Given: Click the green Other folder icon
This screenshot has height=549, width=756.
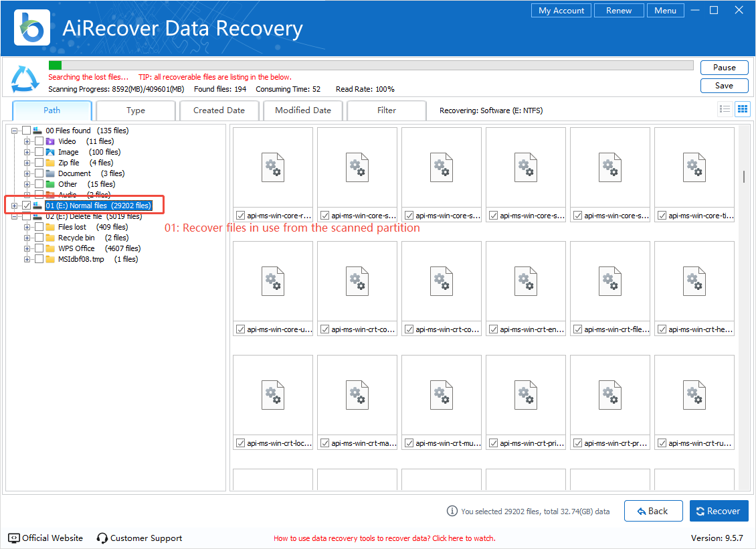Looking at the screenshot, I should [50, 184].
